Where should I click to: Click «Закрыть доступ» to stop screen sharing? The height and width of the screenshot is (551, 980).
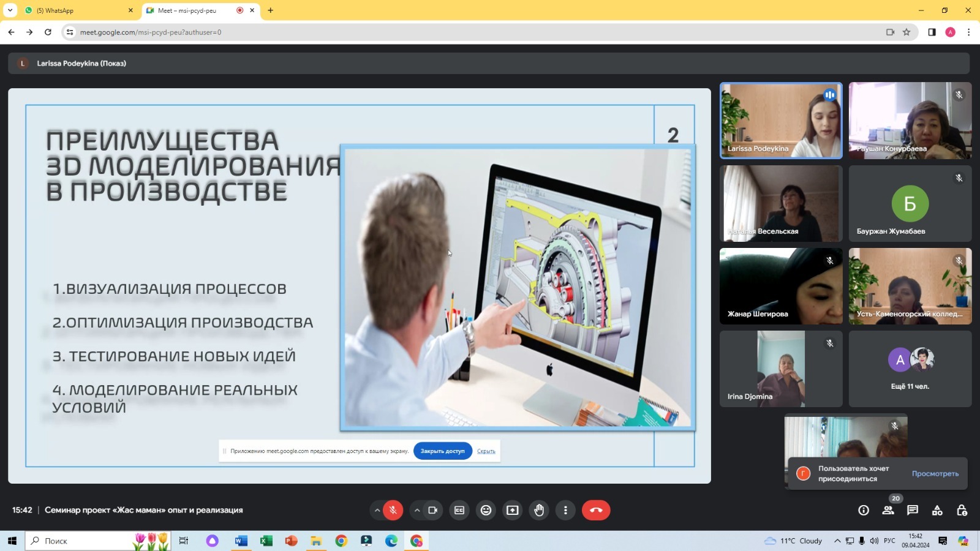click(442, 451)
